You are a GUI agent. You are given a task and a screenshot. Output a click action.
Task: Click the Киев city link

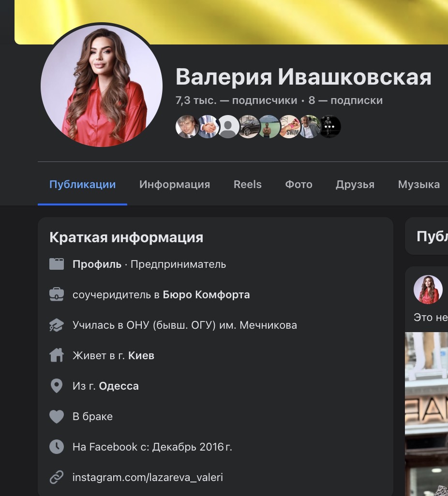click(x=141, y=356)
